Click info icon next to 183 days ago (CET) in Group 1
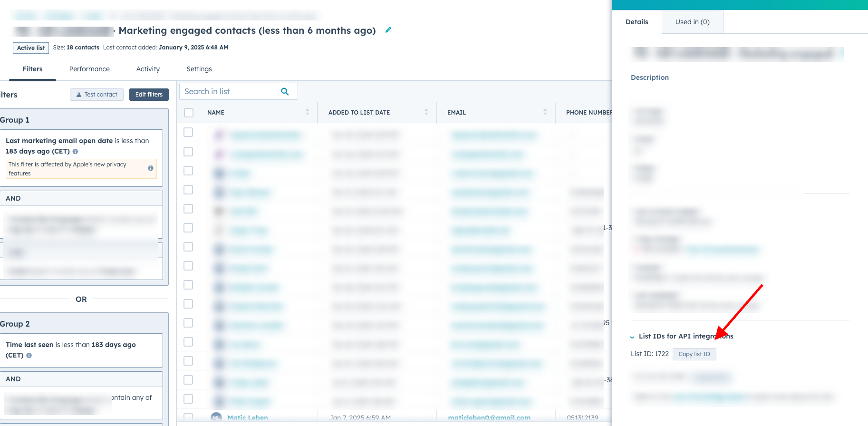This screenshot has height=426, width=868. click(75, 151)
